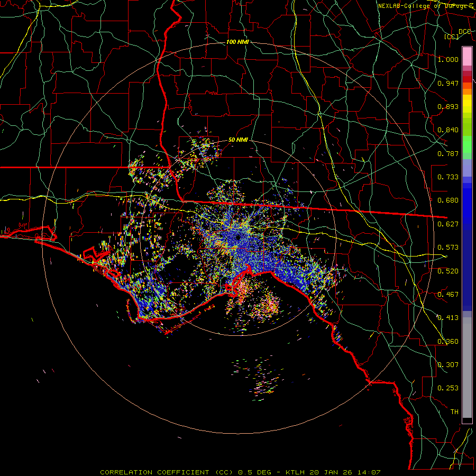
Task: Click the 1.000 color scale value
Action: tap(448, 59)
